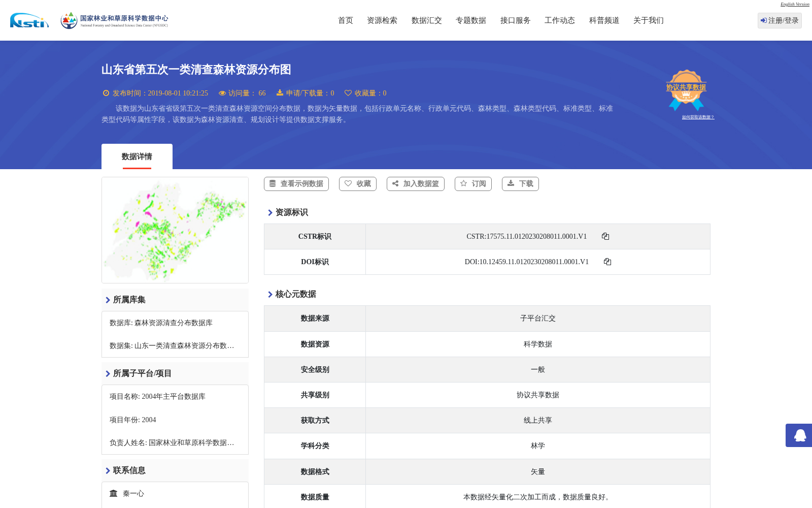Open the 专题数据 menu item
The image size is (812, 508).
tap(471, 20)
